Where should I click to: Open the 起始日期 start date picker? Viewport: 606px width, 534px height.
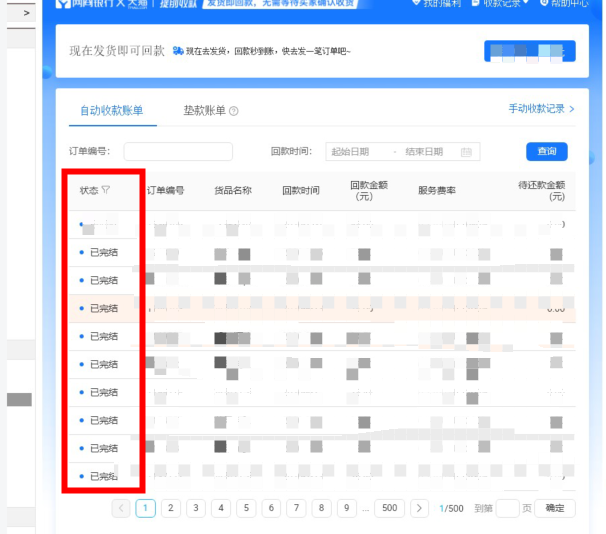[350, 152]
